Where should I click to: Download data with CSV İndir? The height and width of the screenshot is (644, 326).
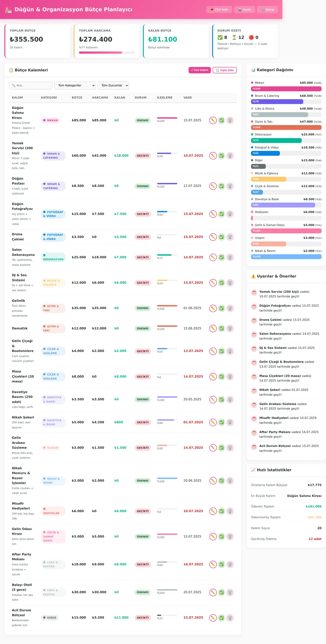[x=219, y=10]
